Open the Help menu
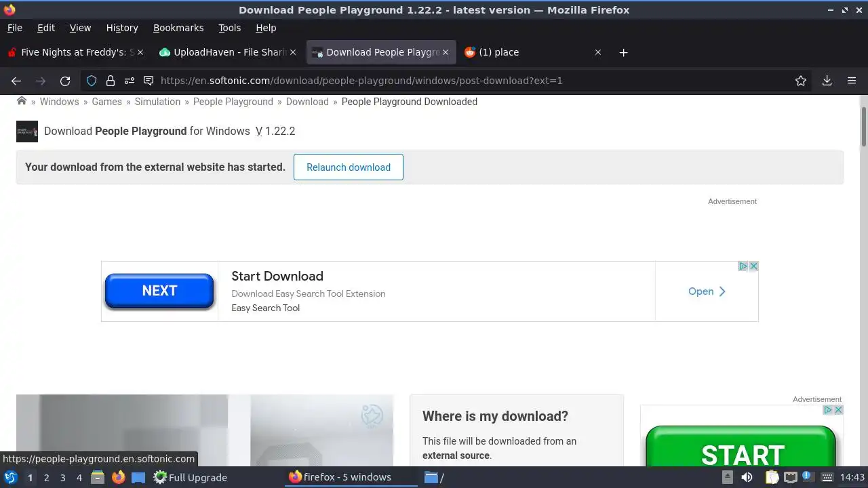This screenshot has height=488, width=868. click(x=266, y=28)
